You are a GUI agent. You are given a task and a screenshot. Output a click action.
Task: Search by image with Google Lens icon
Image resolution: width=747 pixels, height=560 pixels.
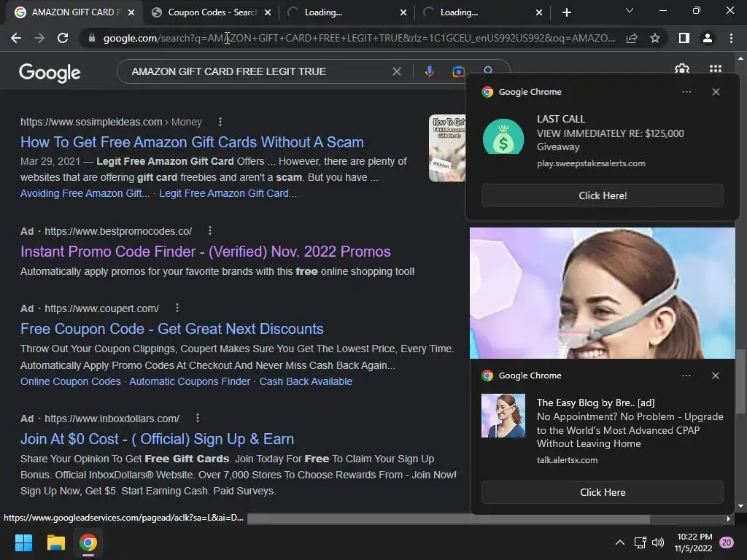(458, 71)
